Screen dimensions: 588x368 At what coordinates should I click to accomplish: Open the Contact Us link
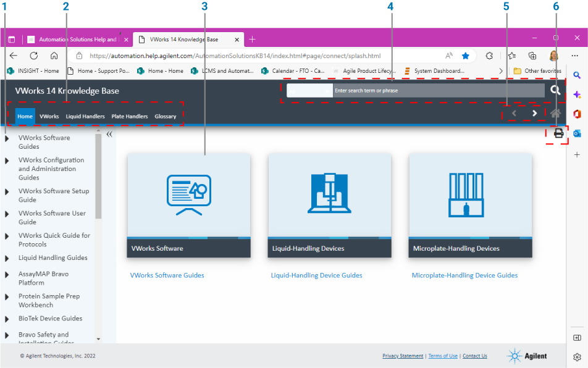tap(475, 356)
